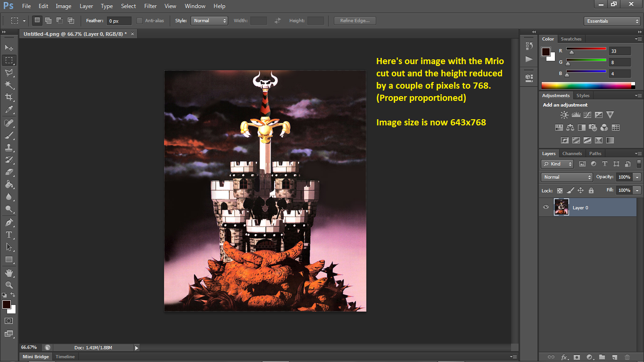Activate the Horizontal Type tool
Image resolution: width=644 pixels, height=362 pixels.
click(x=9, y=235)
